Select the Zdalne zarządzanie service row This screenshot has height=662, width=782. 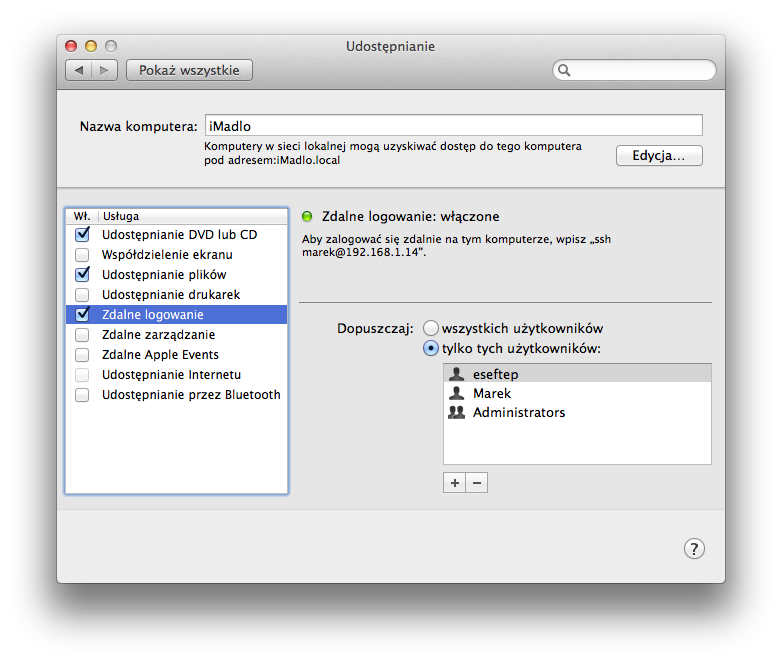click(x=177, y=334)
